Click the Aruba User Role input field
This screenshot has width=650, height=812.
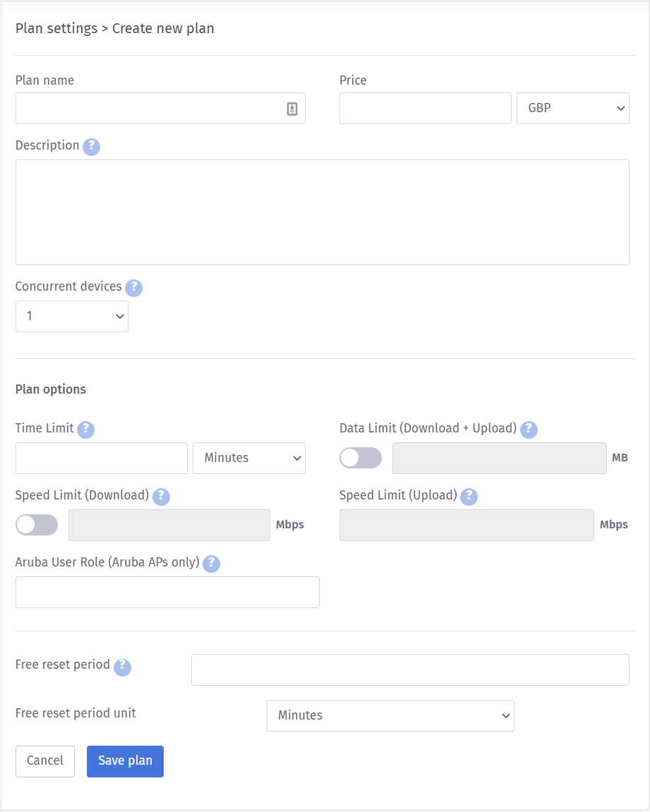coord(167,593)
